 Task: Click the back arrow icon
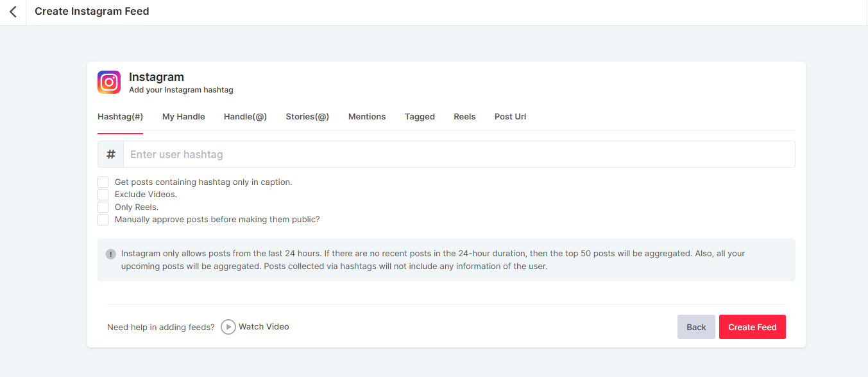[13, 12]
